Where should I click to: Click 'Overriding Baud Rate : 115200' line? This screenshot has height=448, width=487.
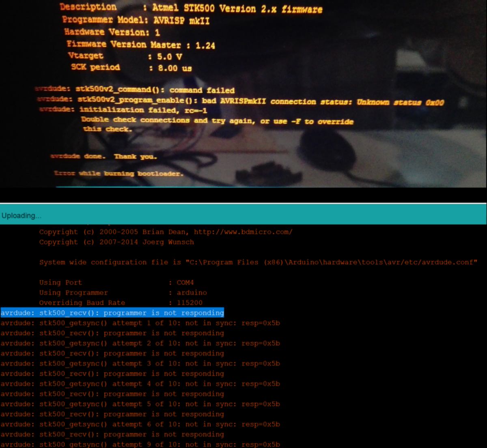[121, 303]
